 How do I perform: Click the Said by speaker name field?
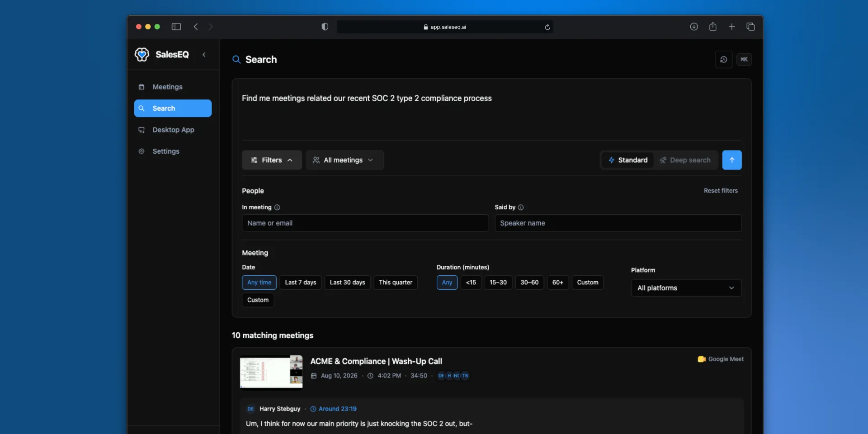coord(618,223)
